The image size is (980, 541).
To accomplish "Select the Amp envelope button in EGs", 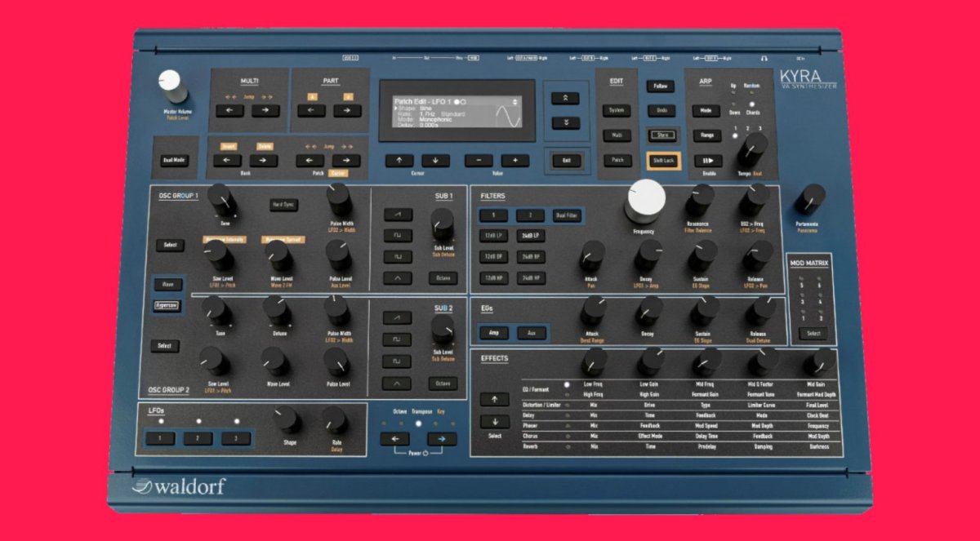I will click(493, 332).
